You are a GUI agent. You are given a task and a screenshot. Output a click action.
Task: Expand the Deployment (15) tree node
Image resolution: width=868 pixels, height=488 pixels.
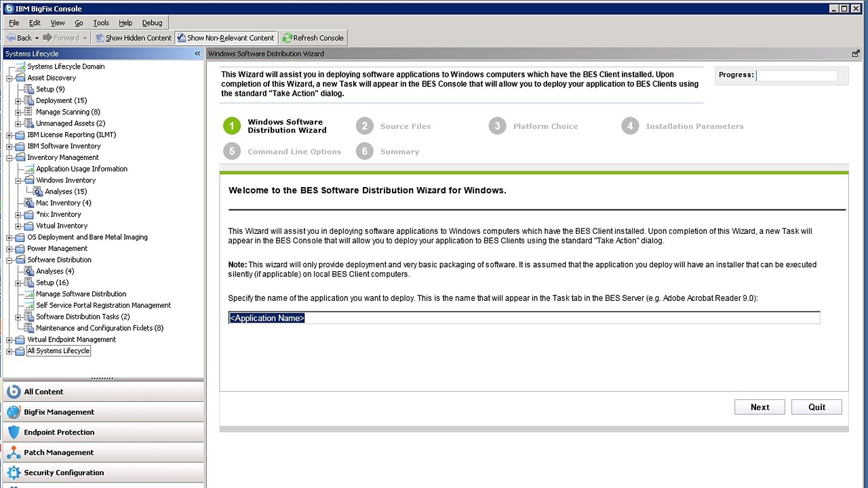(18, 101)
